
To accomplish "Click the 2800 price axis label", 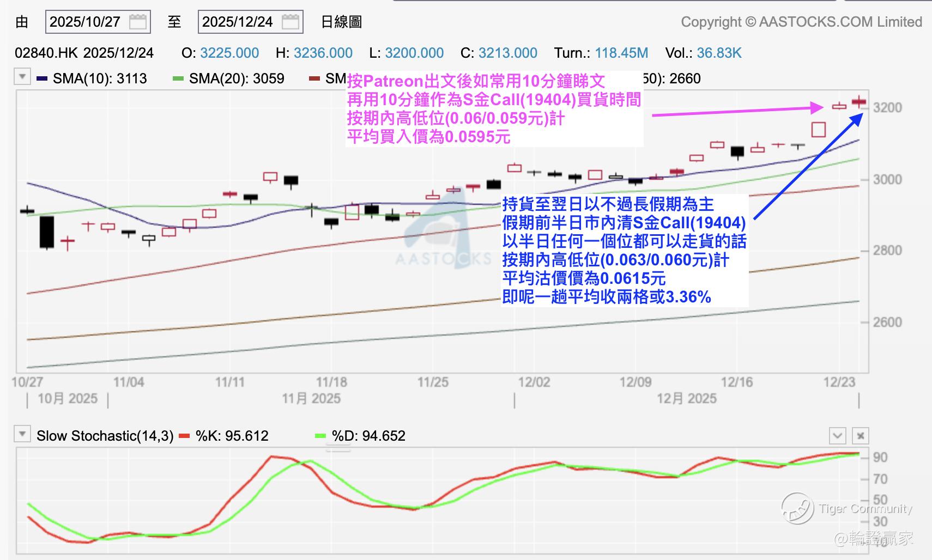I will click(x=887, y=251).
